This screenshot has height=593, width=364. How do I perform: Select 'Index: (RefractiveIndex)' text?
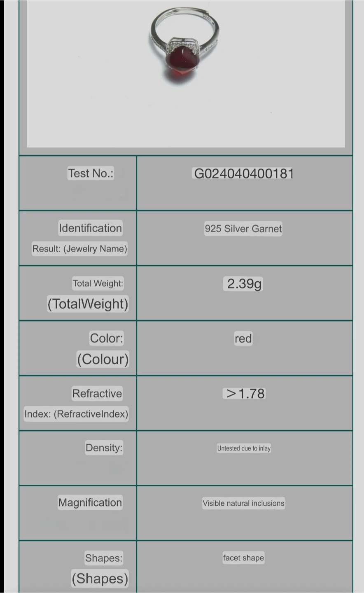point(76,414)
